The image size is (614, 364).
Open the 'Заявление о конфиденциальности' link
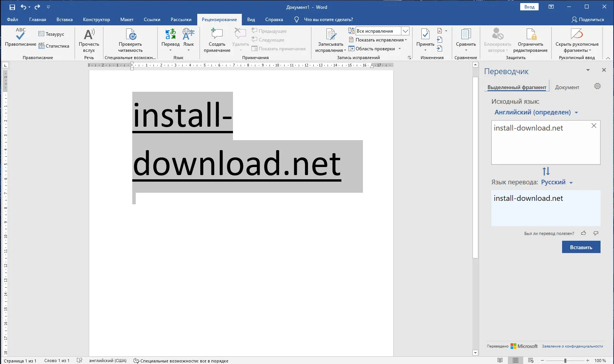point(572,346)
